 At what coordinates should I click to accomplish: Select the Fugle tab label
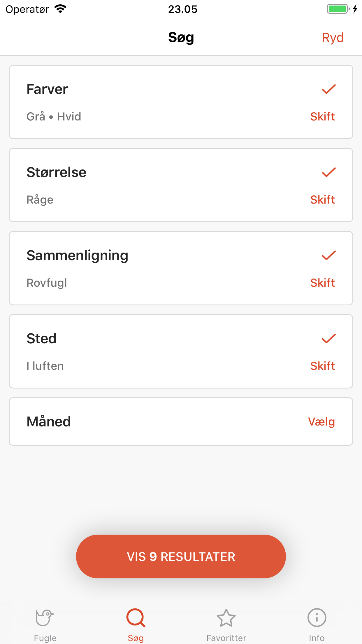(45, 638)
